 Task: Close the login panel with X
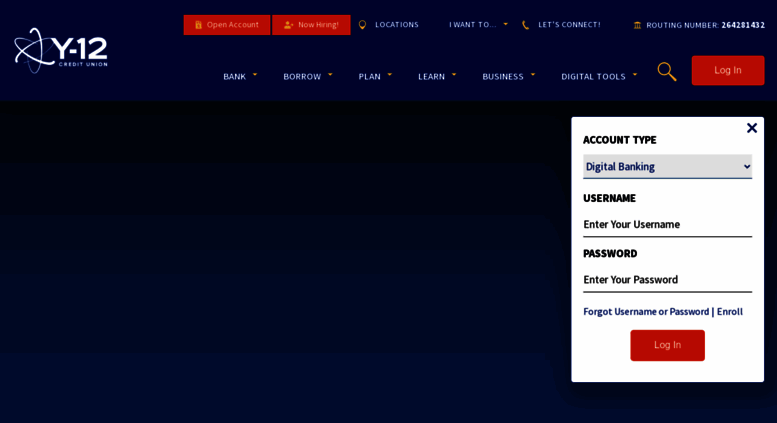[752, 128]
